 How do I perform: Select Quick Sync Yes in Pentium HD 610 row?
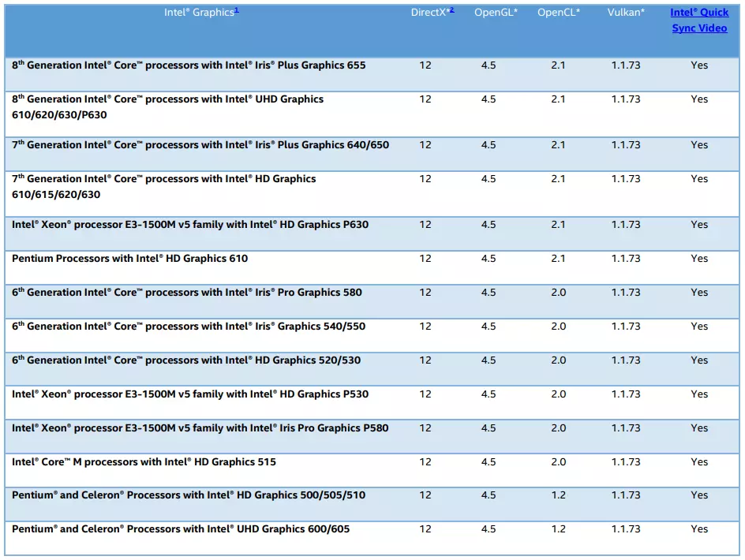(x=699, y=259)
